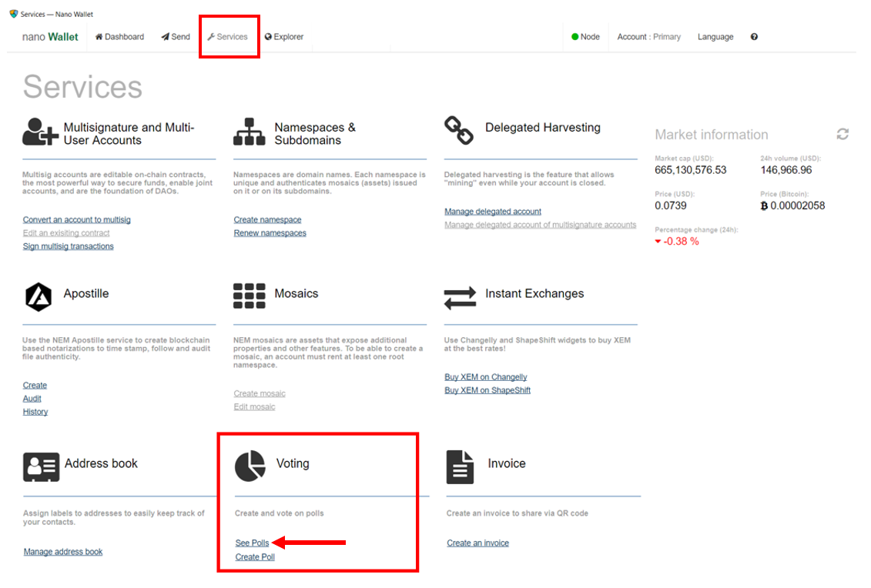Click the green Node status indicator
Viewport: 871px width, 588px height.
575,37
